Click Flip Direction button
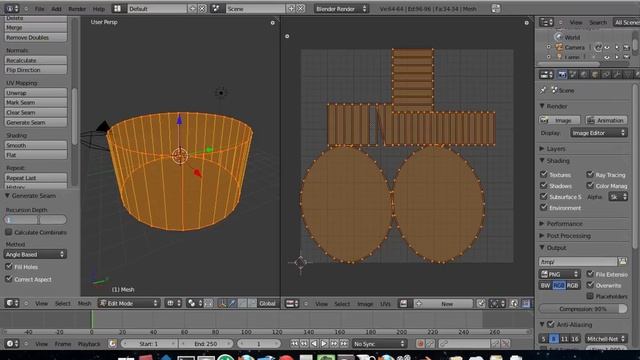The width and height of the screenshot is (640, 360). tap(36, 70)
